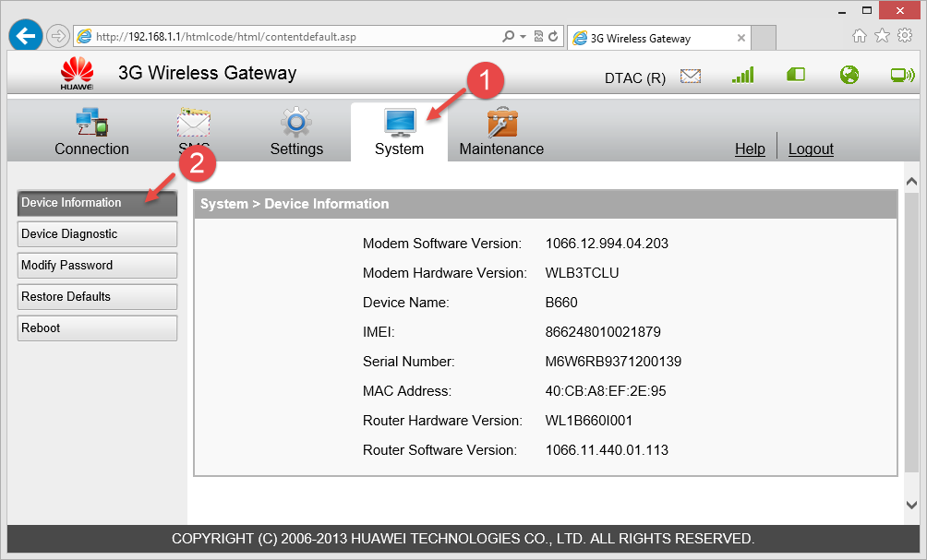The width and height of the screenshot is (927, 560).
Task: Click the device name value B660
Action: (561, 303)
